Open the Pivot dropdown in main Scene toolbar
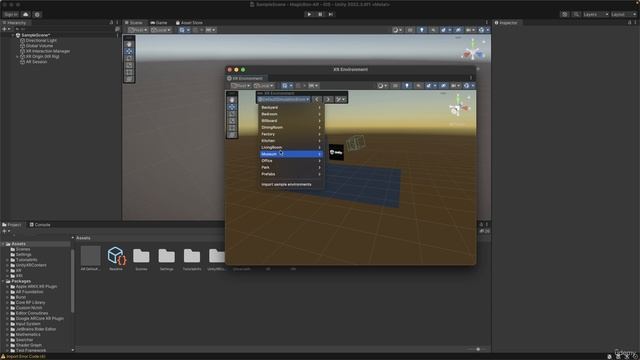The image size is (640, 360). [138, 30]
